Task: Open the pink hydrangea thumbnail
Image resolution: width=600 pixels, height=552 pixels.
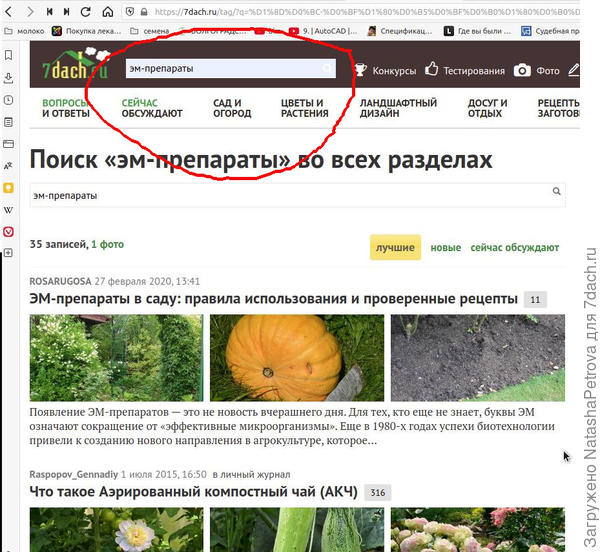Action: (x=478, y=530)
